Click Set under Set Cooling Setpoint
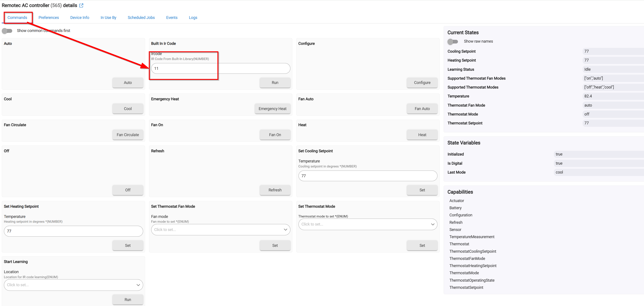The height and width of the screenshot is (306, 644). (x=422, y=190)
